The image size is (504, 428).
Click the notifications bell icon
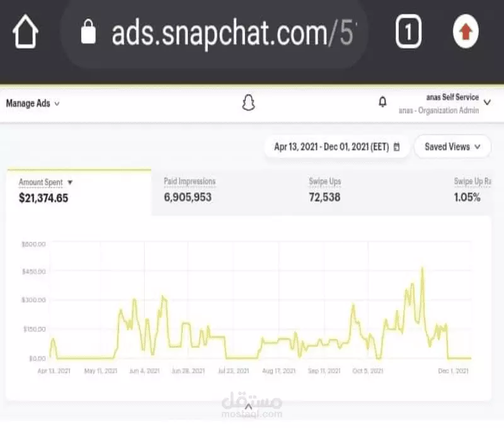(383, 102)
